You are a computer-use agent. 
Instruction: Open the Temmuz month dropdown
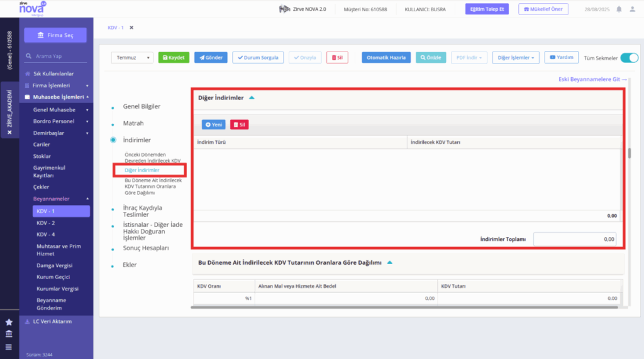(132, 57)
